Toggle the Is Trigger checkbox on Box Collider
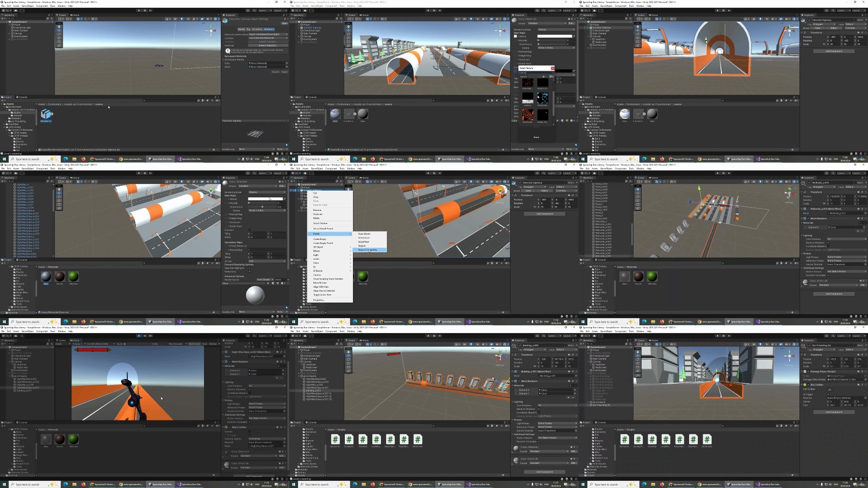 (828, 394)
